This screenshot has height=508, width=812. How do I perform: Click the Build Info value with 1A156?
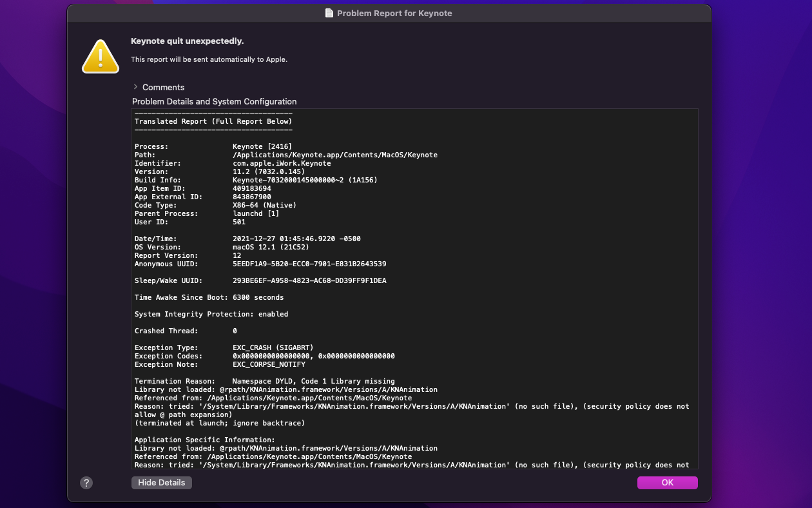[305, 180]
